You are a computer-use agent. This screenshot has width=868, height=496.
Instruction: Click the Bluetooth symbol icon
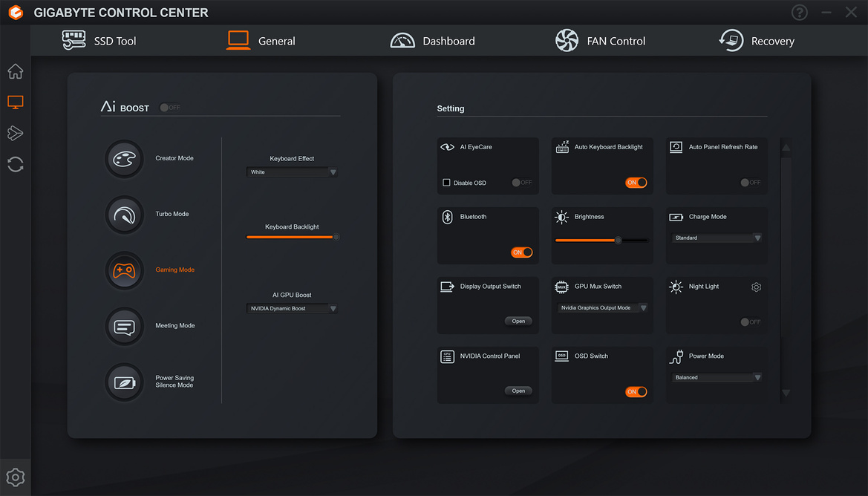click(x=447, y=217)
